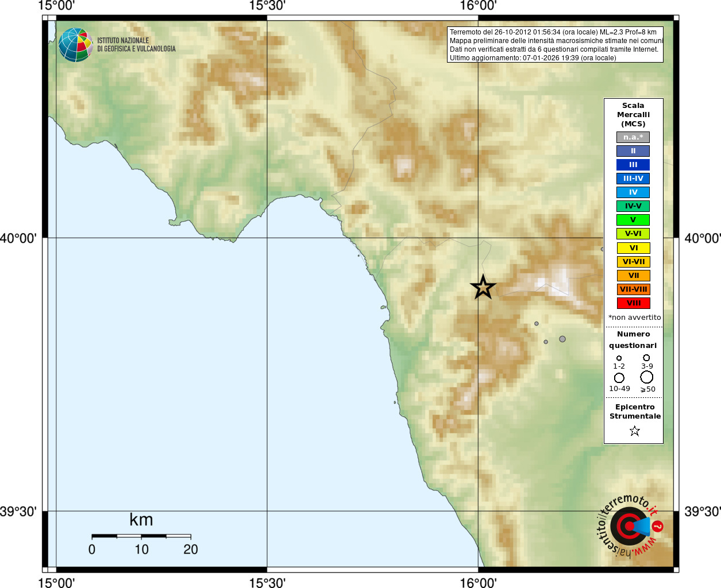This screenshot has width=721, height=588.
Task: Click the epicenter star on the map
Action: coord(483,287)
